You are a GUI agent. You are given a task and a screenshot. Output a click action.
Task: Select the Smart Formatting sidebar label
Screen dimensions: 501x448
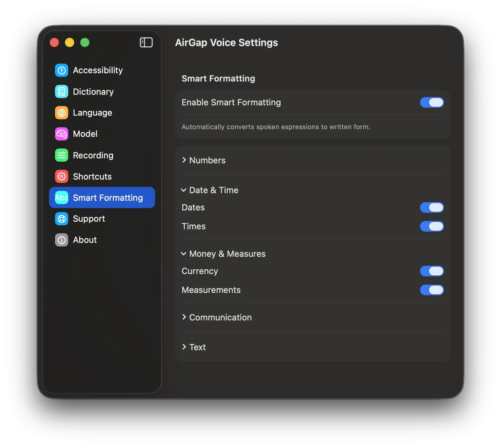(x=108, y=198)
